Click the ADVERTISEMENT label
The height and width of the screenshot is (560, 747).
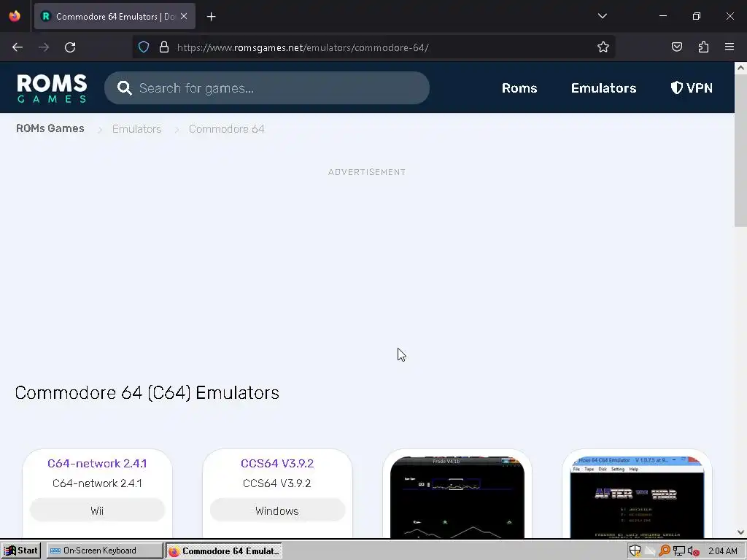tap(367, 172)
